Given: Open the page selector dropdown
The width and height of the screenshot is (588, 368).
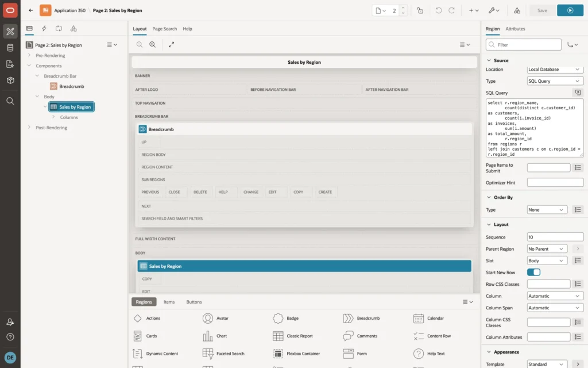Looking at the screenshot, I should [381, 10].
